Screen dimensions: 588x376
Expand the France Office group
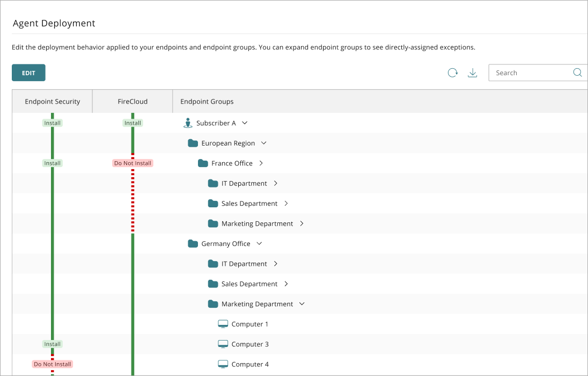point(260,163)
